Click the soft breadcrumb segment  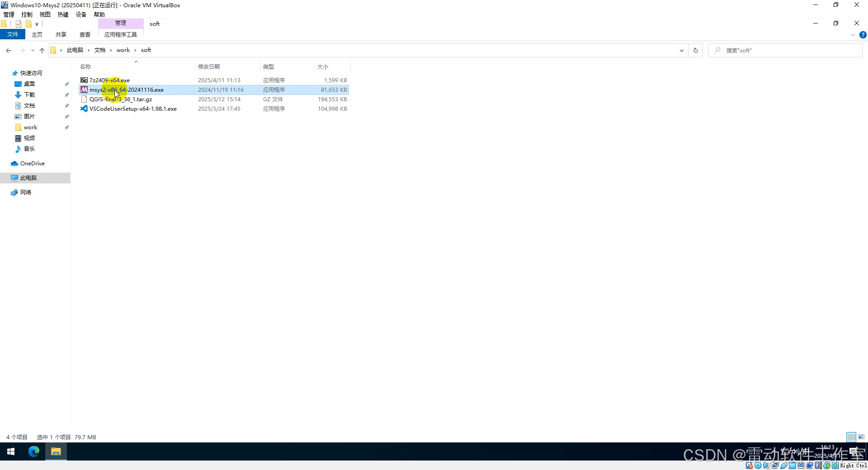(146, 50)
